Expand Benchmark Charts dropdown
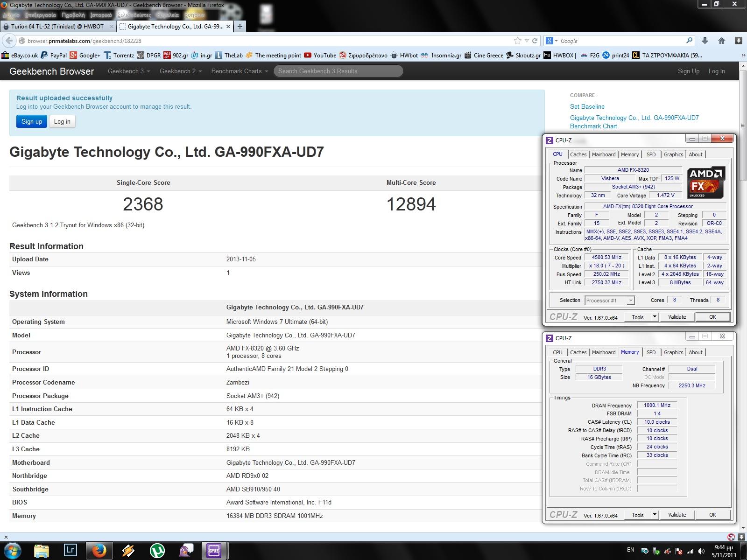Image resolution: width=747 pixels, height=560 pixels. click(240, 71)
